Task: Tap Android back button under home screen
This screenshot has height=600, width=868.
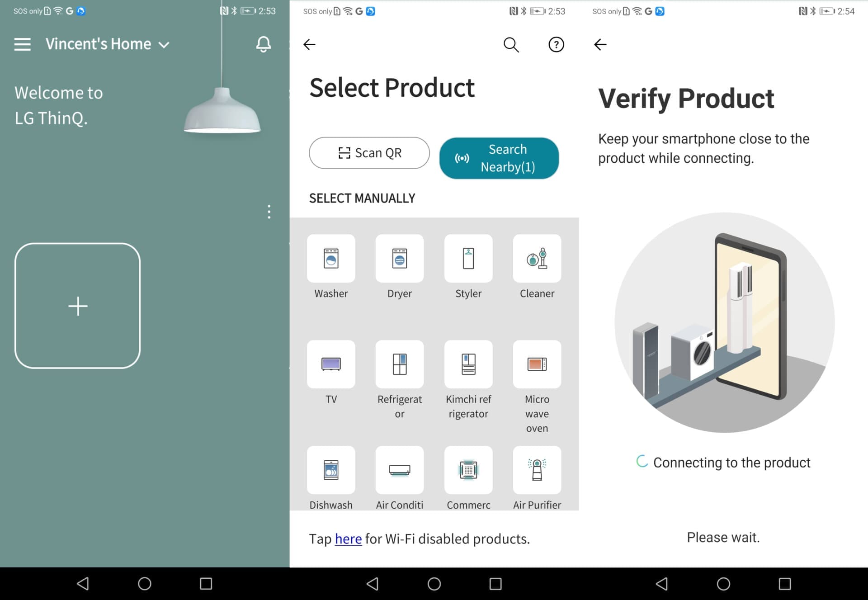Action: (x=83, y=584)
